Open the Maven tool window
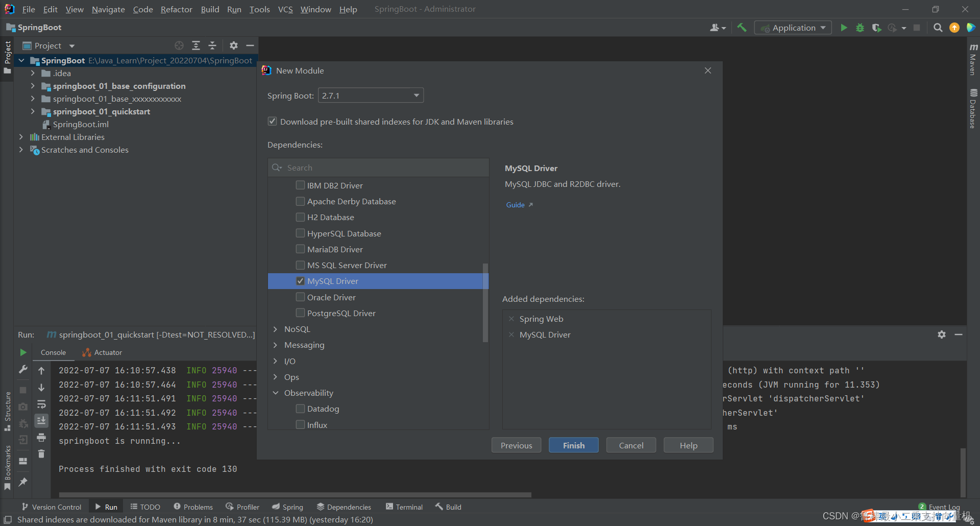Image resolution: width=980 pixels, height=526 pixels. click(973, 59)
